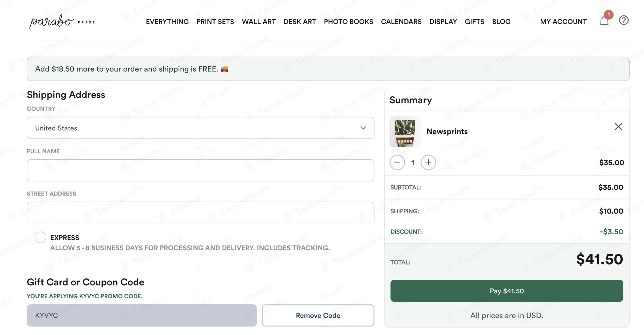Viewport: 644px width, 335px height.
Task: Click the Shipping Address heading
Action: 66,95
